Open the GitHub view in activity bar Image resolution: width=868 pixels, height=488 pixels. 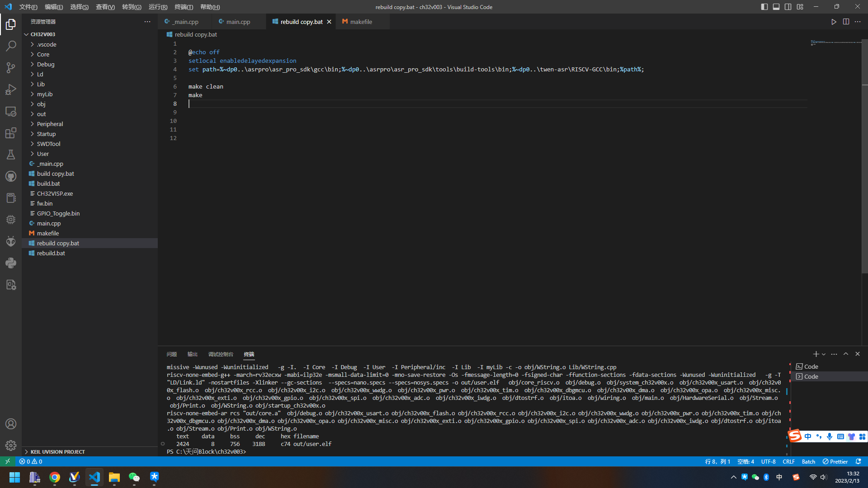(11, 176)
